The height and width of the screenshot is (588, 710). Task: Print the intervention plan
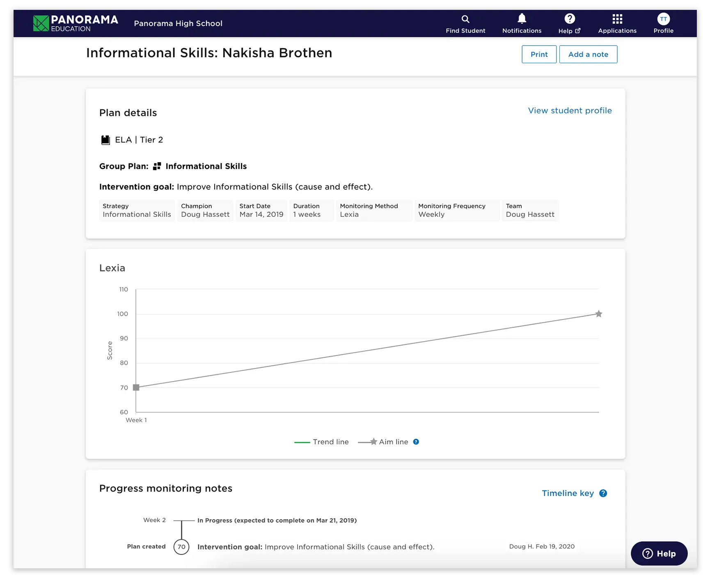[539, 54]
